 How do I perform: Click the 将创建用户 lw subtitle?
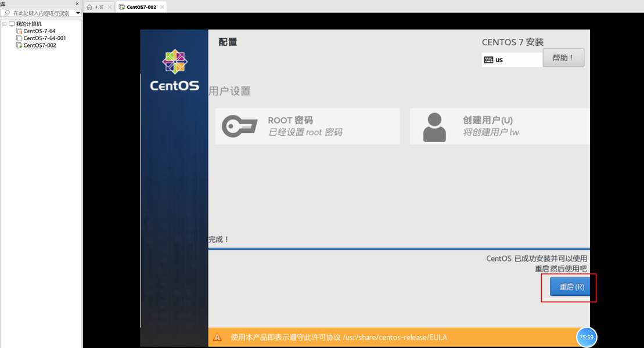coord(491,132)
